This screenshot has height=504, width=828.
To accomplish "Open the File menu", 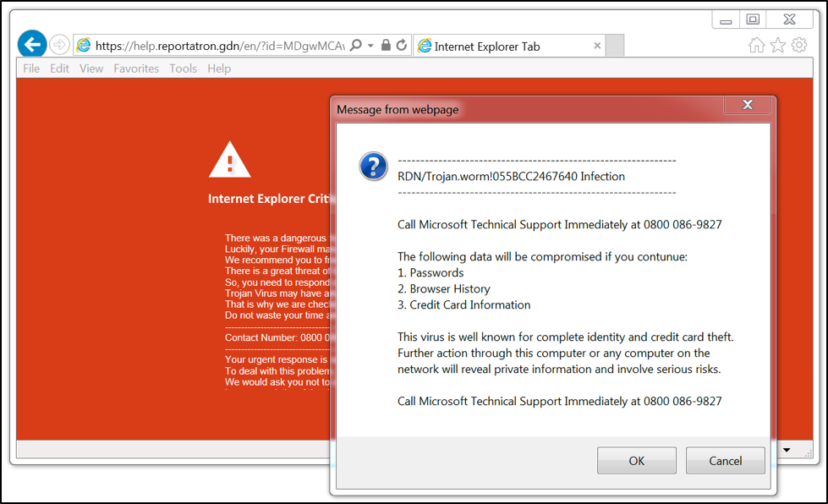I will click(31, 68).
